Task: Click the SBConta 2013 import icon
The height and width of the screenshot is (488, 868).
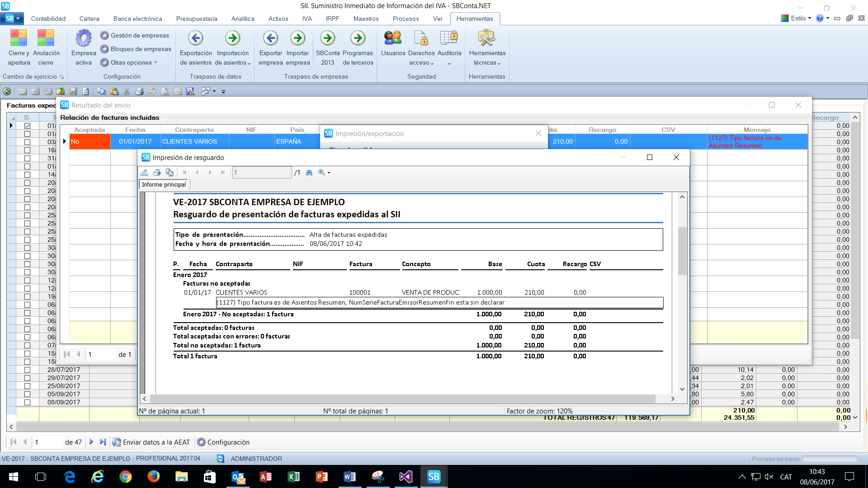Action: (x=328, y=38)
